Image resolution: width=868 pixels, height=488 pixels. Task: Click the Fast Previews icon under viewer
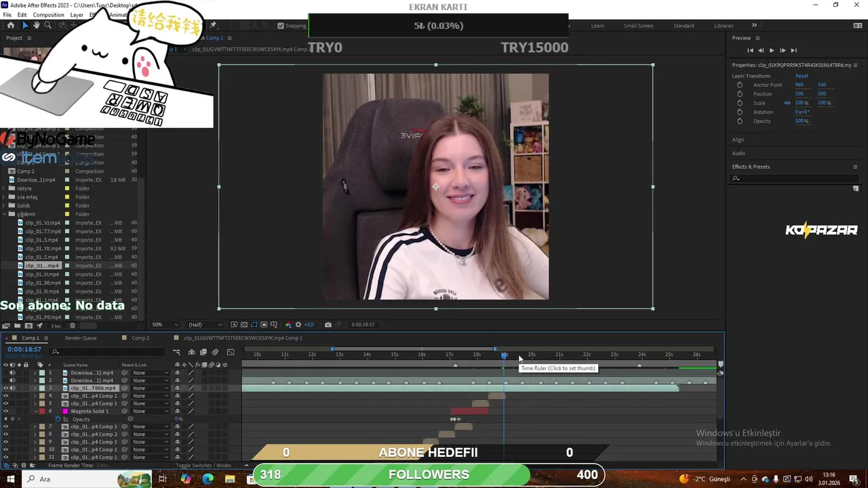click(x=234, y=325)
